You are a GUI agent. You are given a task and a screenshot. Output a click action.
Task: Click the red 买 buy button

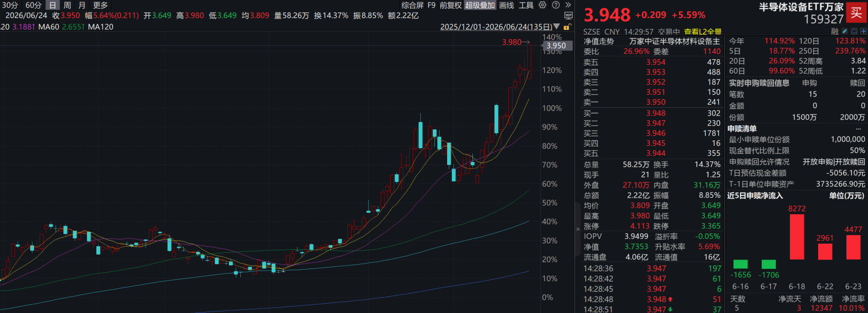pos(857,13)
